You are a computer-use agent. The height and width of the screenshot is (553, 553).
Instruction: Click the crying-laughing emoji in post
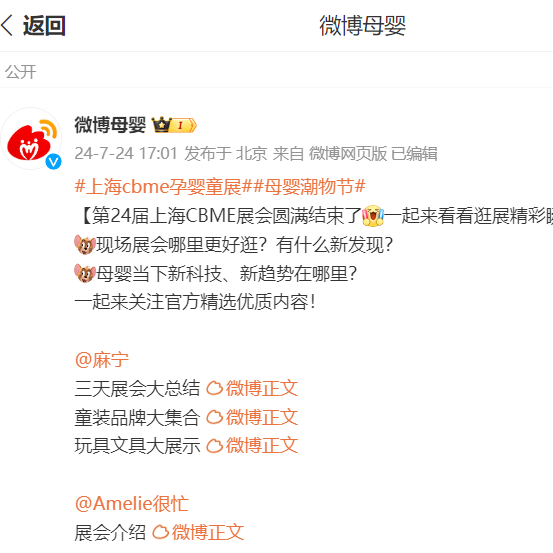click(373, 215)
